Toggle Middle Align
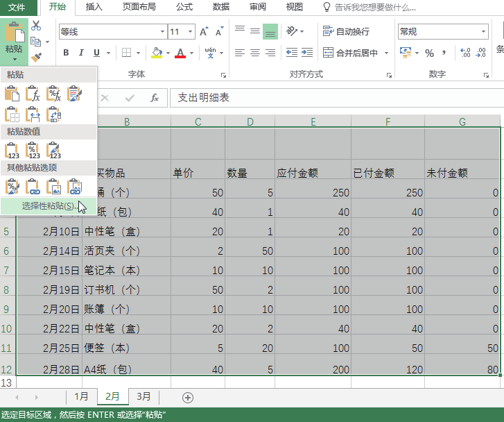Viewport: 504px width, 422px height. coord(255,31)
